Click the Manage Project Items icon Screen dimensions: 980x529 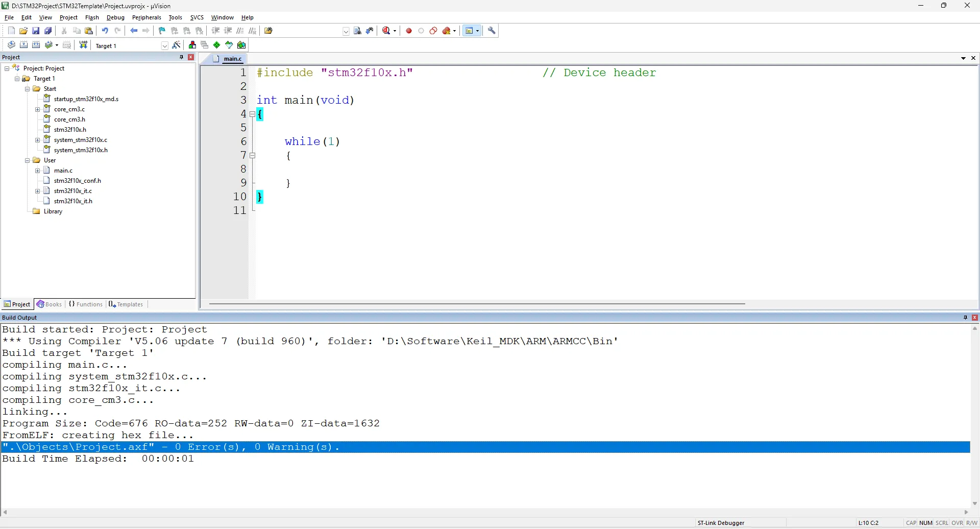tap(192, 45)
